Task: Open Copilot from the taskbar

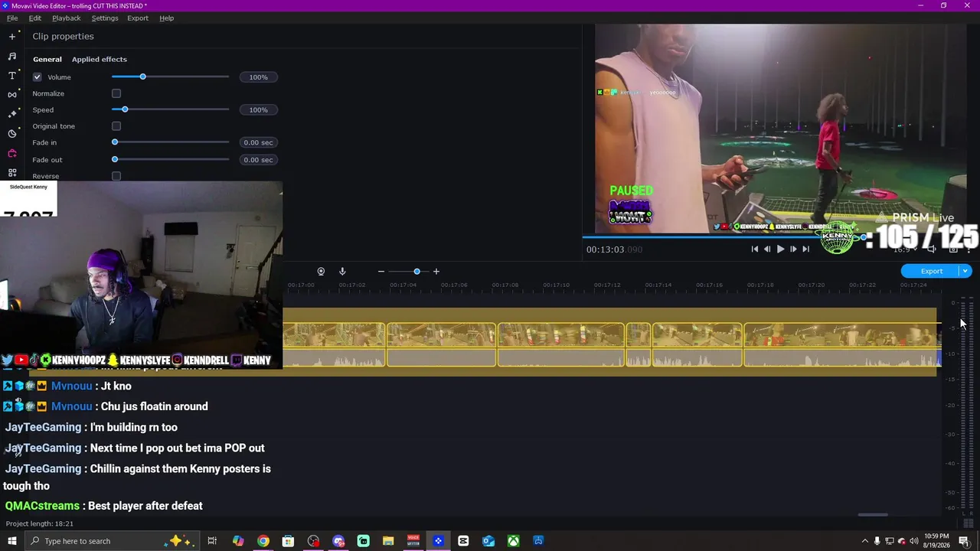Action: (238, 541)
